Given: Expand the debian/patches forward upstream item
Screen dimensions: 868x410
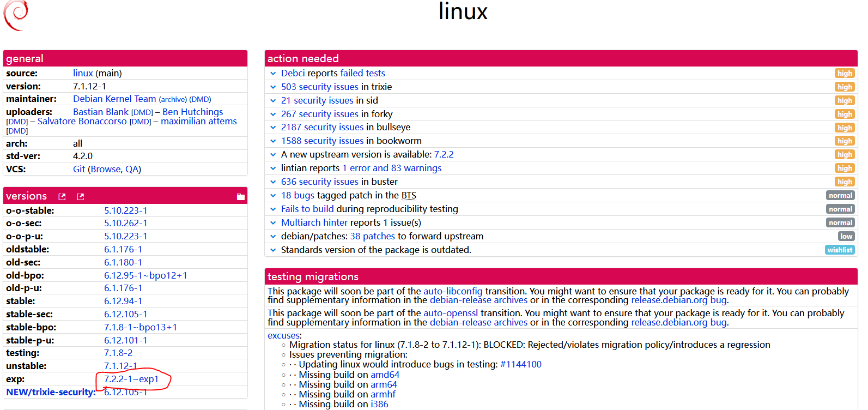Looking at the screenshot, I should point(273,236).
